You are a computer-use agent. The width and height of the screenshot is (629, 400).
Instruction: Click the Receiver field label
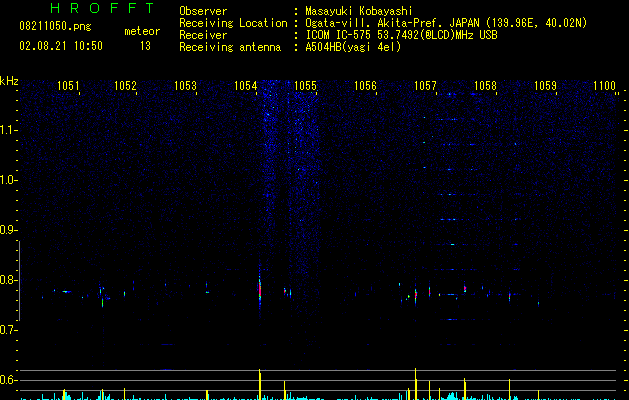[x=203, y=35]
